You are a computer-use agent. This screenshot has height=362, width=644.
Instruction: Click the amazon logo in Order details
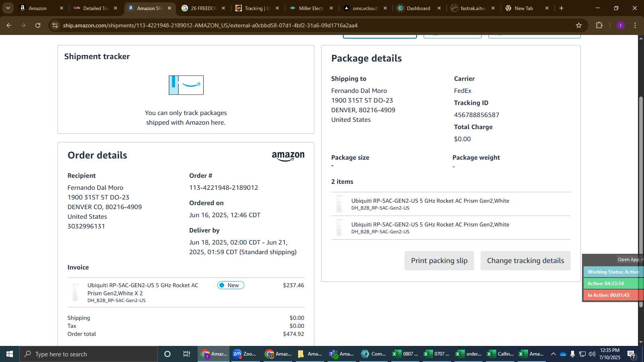[288, 156]
